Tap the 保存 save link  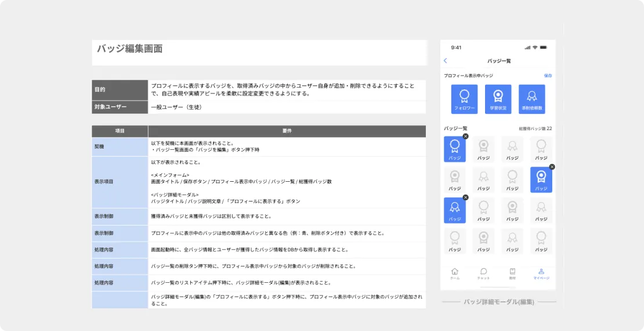[548, 75]
